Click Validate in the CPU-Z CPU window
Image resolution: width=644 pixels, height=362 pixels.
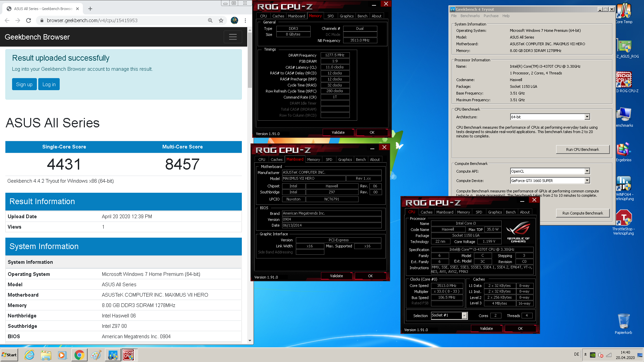(486, 328)
